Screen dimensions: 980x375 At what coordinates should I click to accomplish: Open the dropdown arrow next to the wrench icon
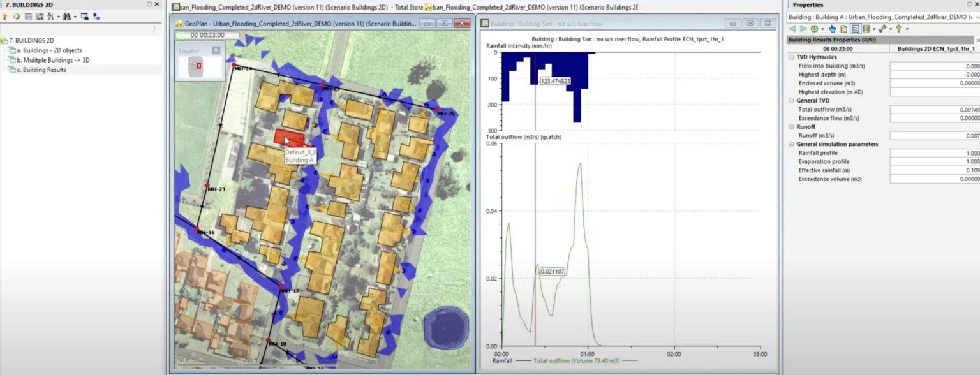click(891, 29)
